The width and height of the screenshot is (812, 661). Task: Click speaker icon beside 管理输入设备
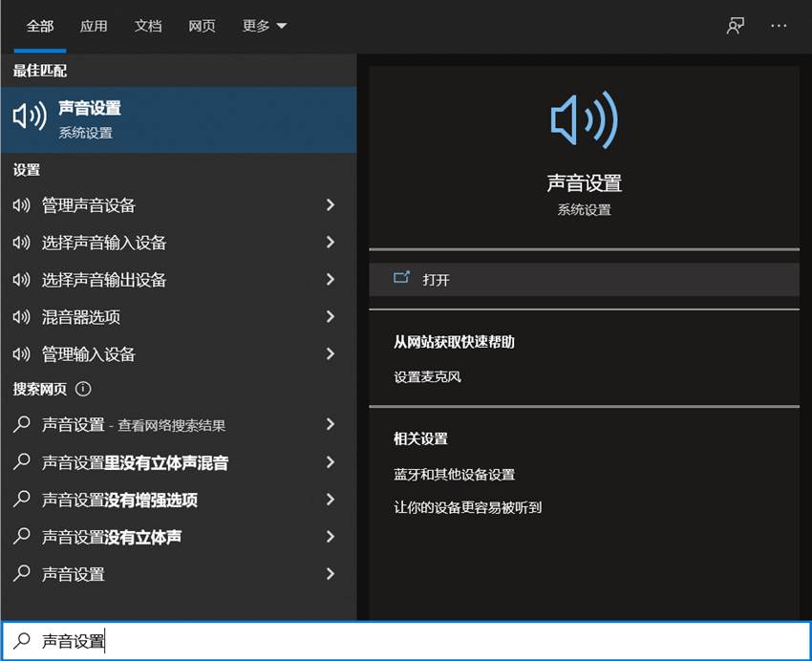point(21,354)
